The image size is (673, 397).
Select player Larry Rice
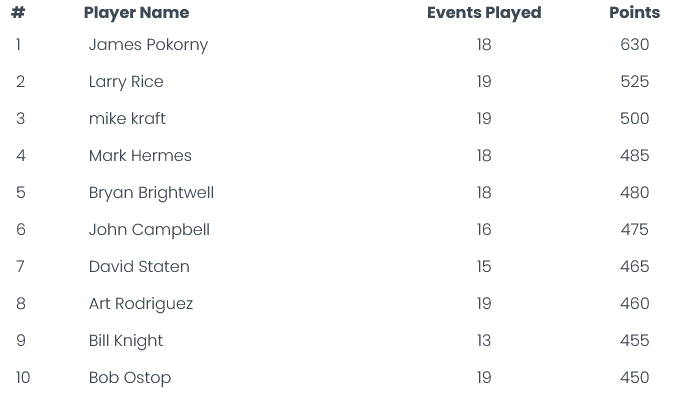click(x=126, y=82)
